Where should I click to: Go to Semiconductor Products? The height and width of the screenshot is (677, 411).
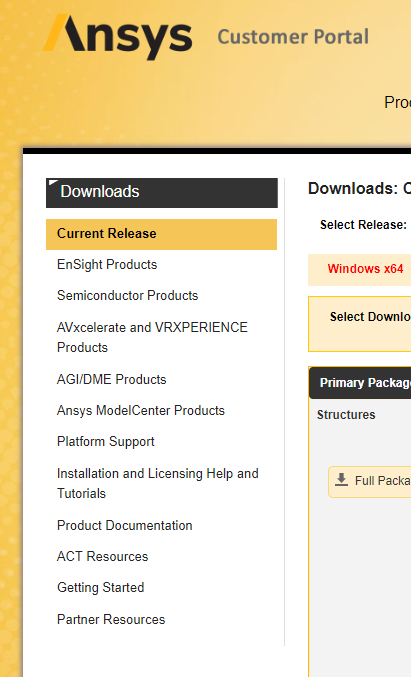[x=127, y=295]
